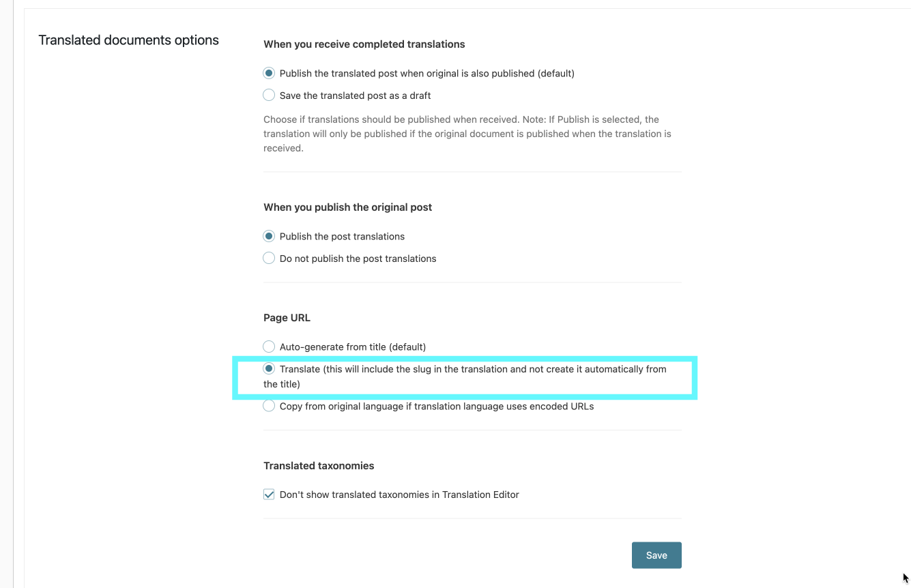911x588 pixels.
Task: Choose 'Copy from original language' URL option
Action: pos(269,406)
